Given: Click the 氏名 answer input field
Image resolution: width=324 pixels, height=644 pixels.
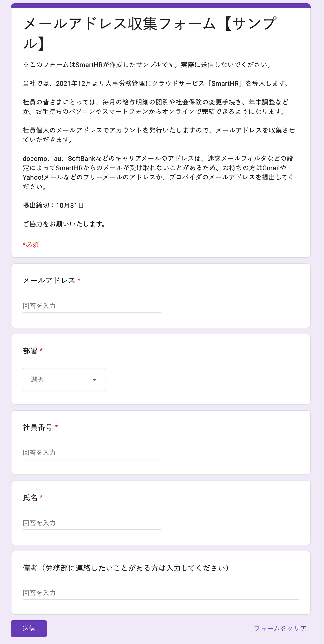Looking at the screenshot, I should tap(91, 523).
